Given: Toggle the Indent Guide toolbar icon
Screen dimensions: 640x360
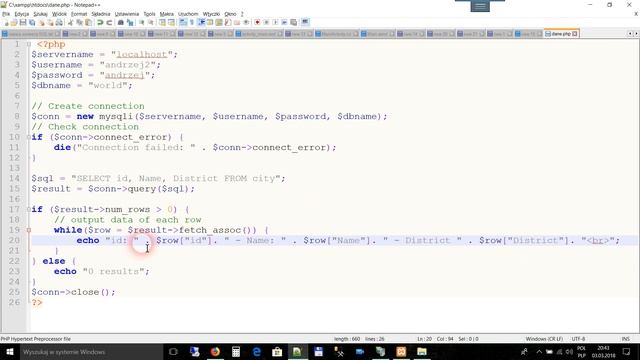Looking at the screenshot, I should 202,22.
